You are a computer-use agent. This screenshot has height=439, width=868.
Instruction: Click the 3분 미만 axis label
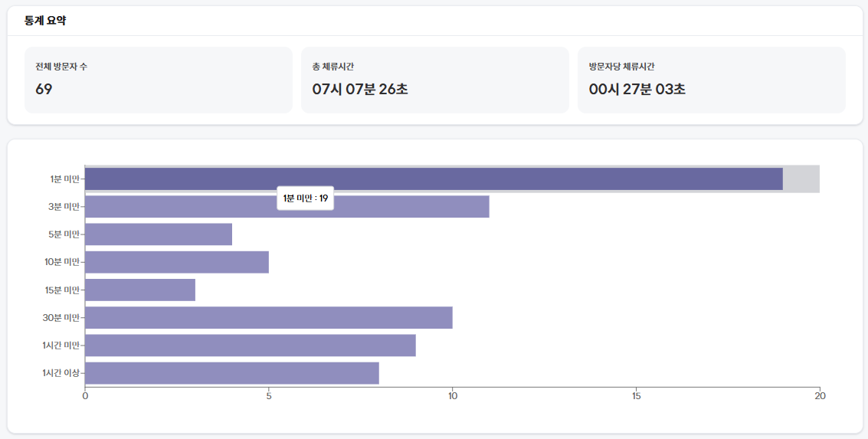(x=64, y=207)
